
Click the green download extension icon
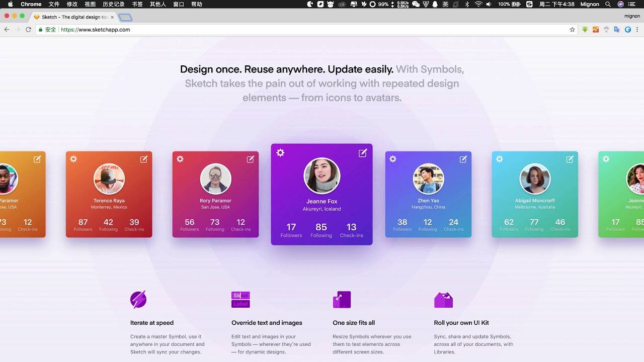click(585, 30)
